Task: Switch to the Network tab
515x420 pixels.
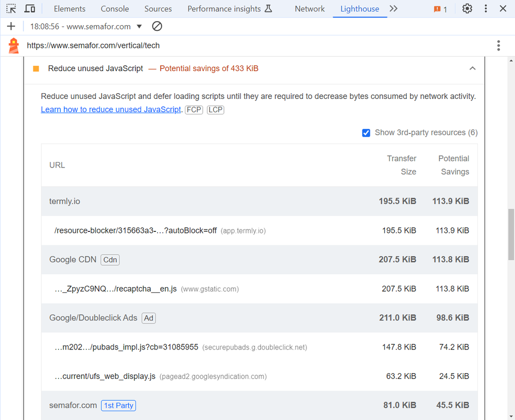Action: 310,9
